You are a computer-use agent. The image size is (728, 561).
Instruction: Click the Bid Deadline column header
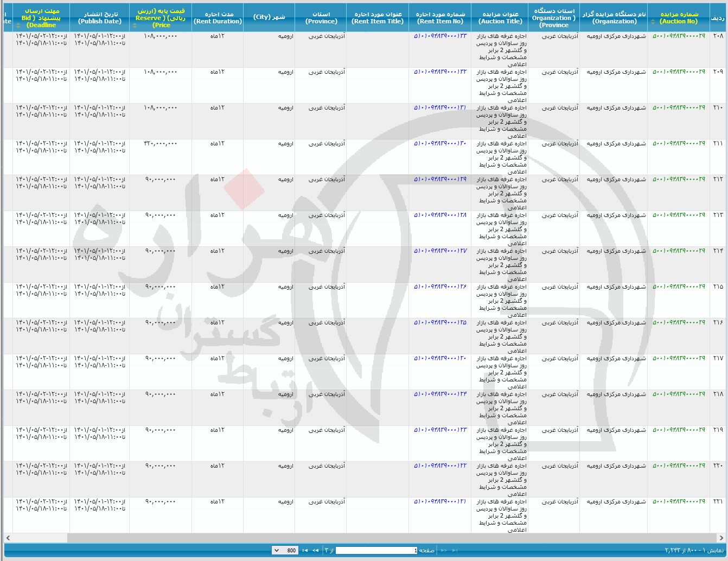(x=41, y=18)
